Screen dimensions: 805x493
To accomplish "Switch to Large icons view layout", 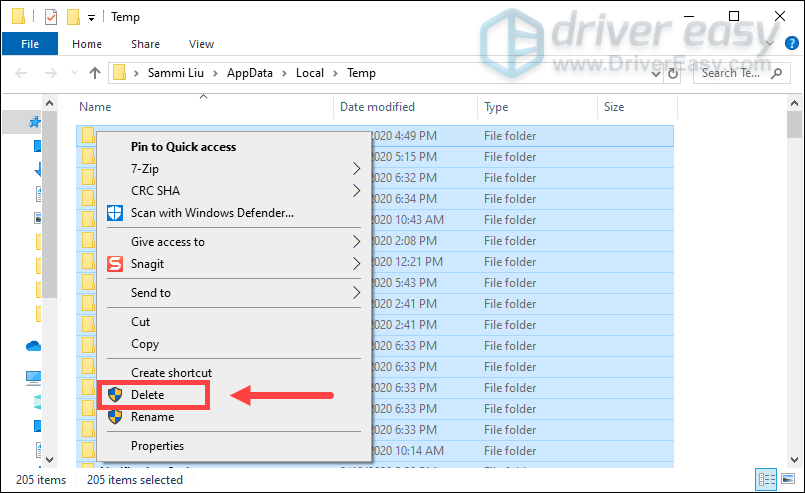I will pyautogui.click(x=786, y=480).
